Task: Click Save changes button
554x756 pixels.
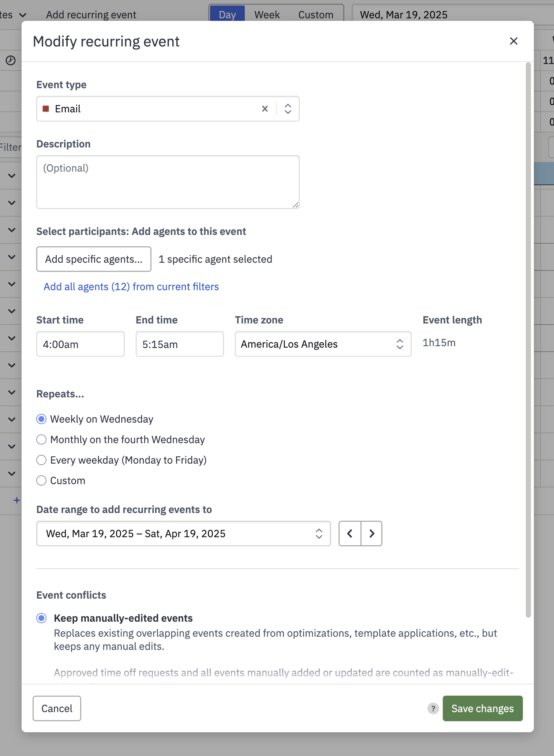Action: click(x=483, y=708)
